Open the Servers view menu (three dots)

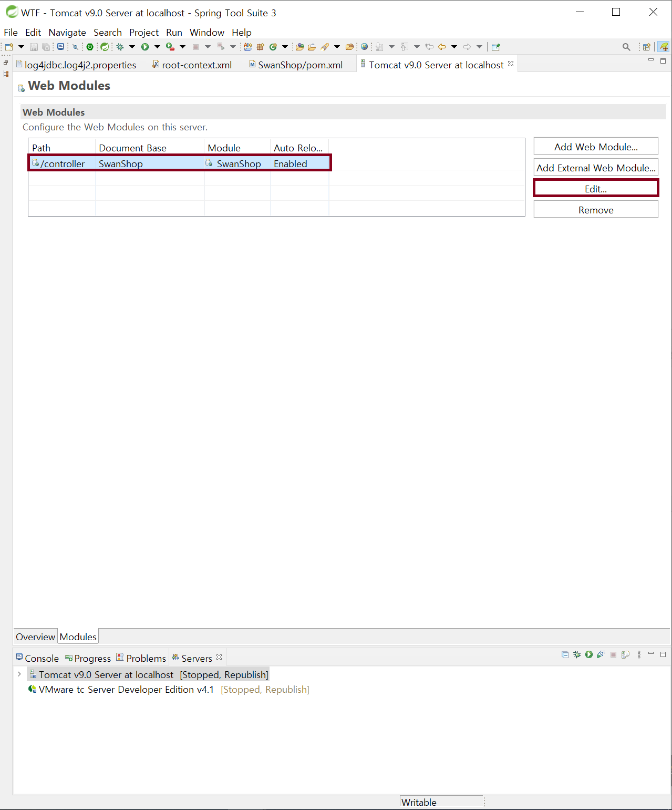pos(639,654)
